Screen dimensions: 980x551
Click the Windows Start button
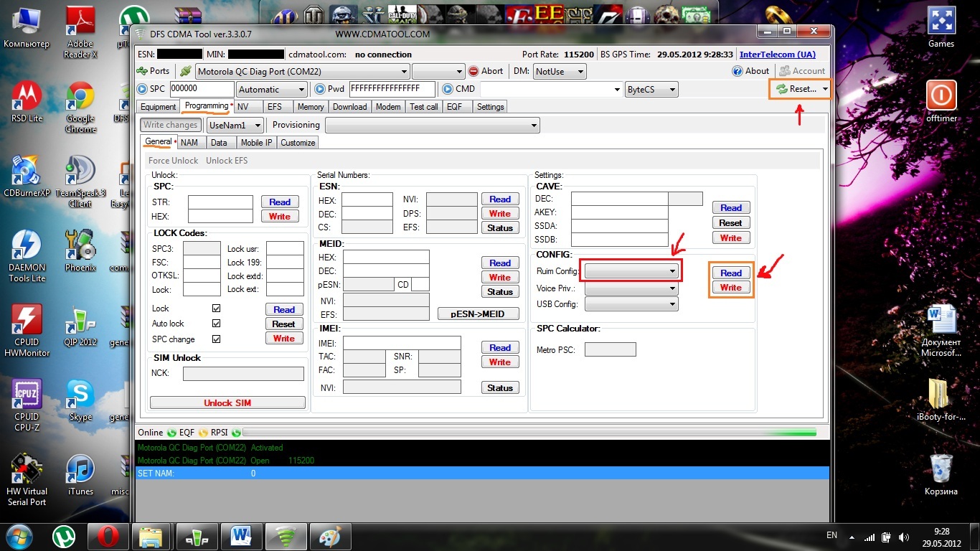click(19, 536)
